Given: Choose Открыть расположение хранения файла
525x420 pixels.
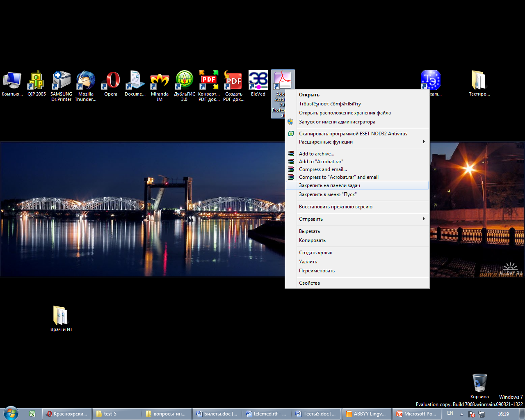Looking at the screenshot, I should point(357,113).
